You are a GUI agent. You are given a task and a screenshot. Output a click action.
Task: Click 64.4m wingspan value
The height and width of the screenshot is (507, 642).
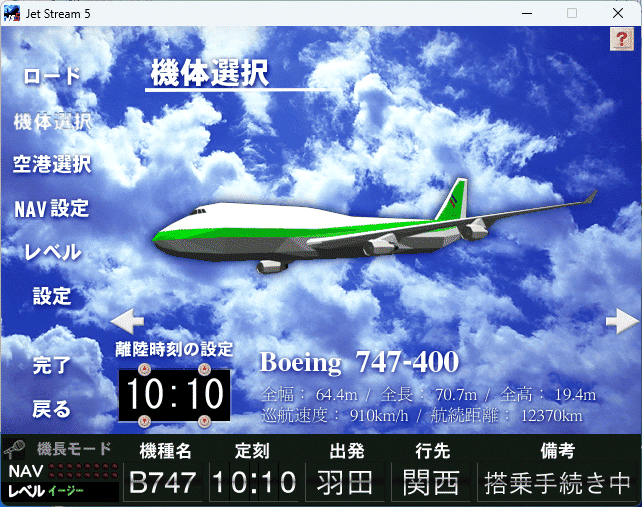pyautogui.click(x=337, y=395)
